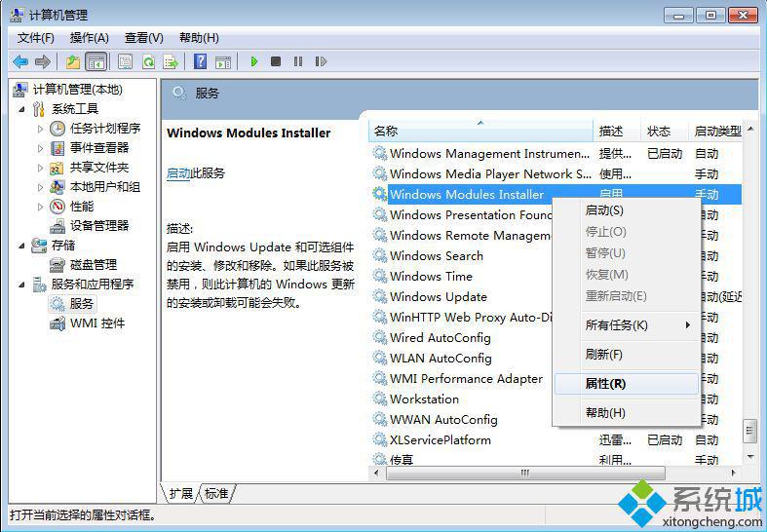This screenshot has width=767, height=532.
Task: Click the Stop Service square icon
Action: (x=276, y=61)
